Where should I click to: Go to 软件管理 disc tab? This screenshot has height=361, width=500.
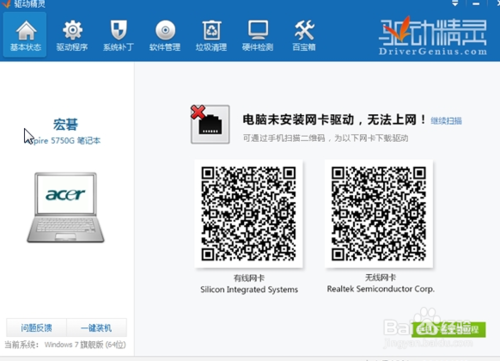[165, 35]
